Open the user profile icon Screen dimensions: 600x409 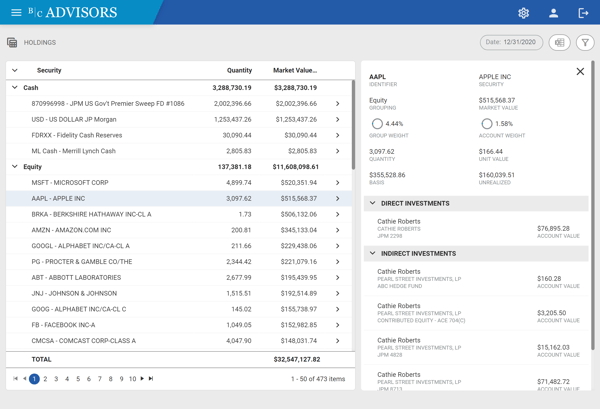pos(553,13)
